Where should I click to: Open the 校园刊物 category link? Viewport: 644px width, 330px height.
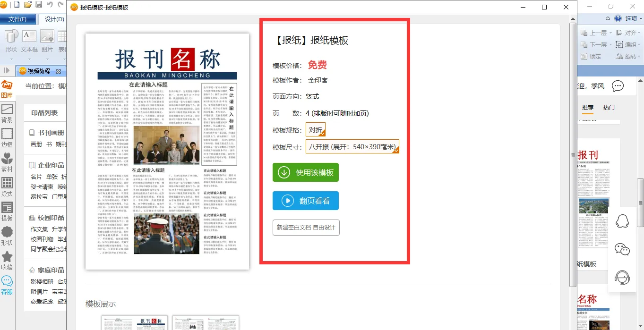(42, 239)
